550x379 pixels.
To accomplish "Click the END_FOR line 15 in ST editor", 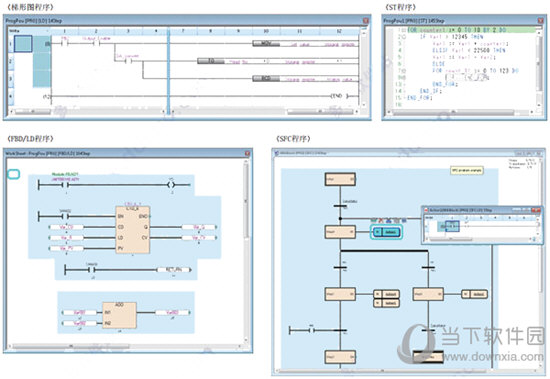I will 420,98.
